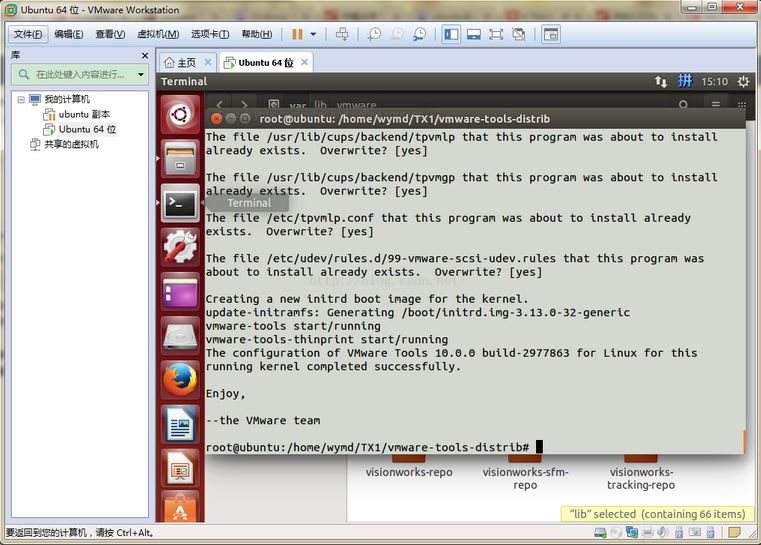Close the terminal window with red button
Image resolution: width=761 pixels, height=545 pixels.
click(216, 118)
